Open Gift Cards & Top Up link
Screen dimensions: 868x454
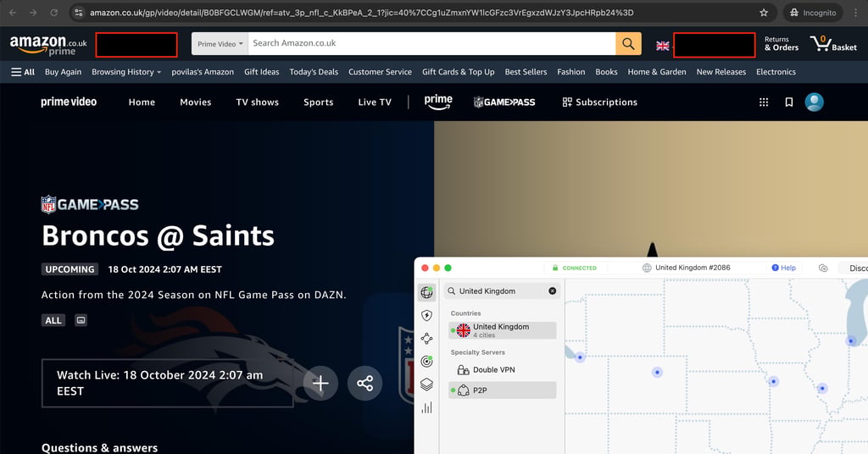[x=458, y=72]
